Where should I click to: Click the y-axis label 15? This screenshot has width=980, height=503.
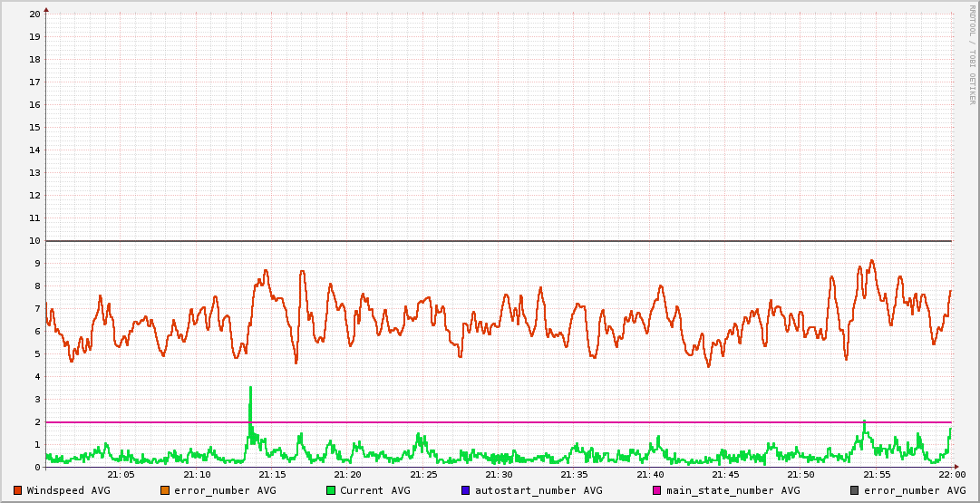(34, 127)
